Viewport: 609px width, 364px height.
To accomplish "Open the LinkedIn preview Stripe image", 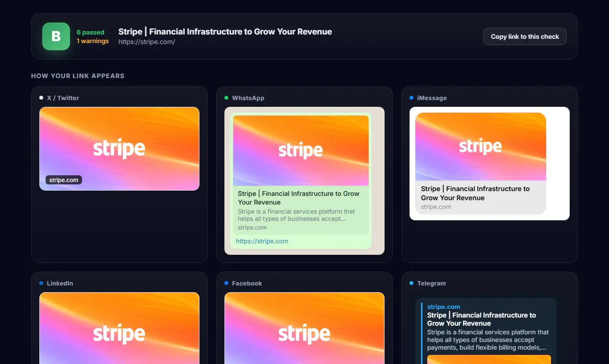I will [x=119, y=328].
